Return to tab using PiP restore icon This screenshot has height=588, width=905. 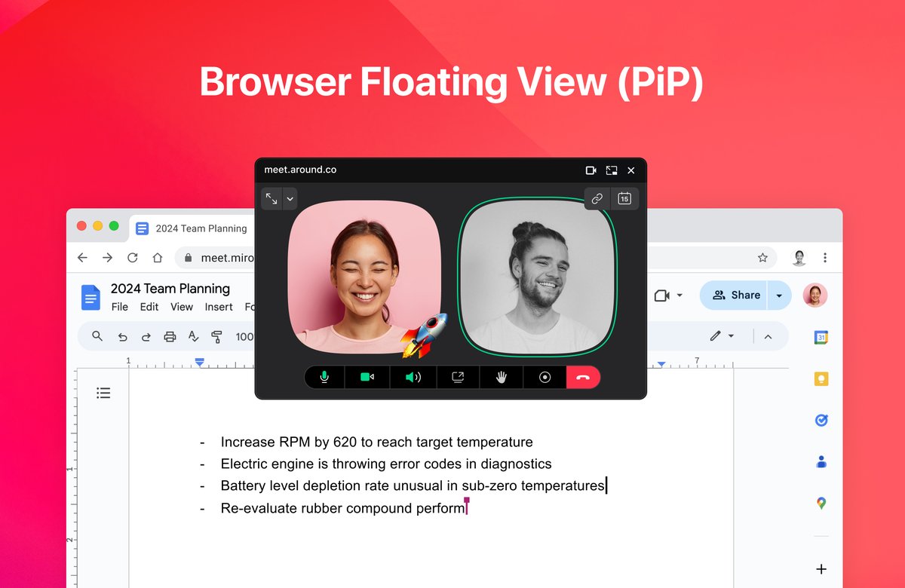(x=612, y=170)
